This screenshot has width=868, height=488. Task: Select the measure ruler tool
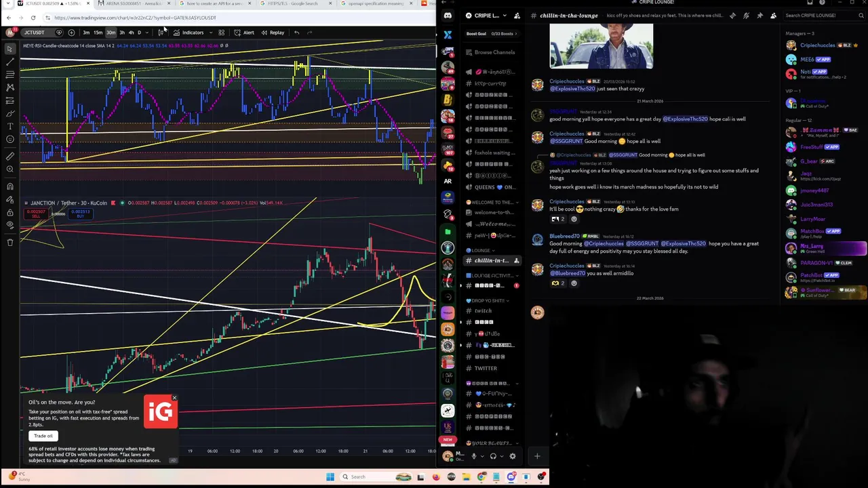click(x=9, y=156)
